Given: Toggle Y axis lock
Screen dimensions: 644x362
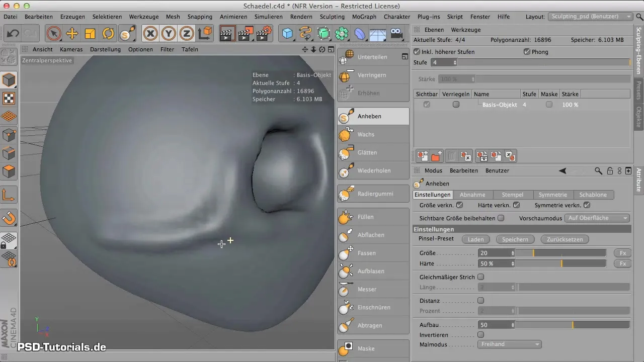Looking at the screenshot, I should (x=169, y=34).
